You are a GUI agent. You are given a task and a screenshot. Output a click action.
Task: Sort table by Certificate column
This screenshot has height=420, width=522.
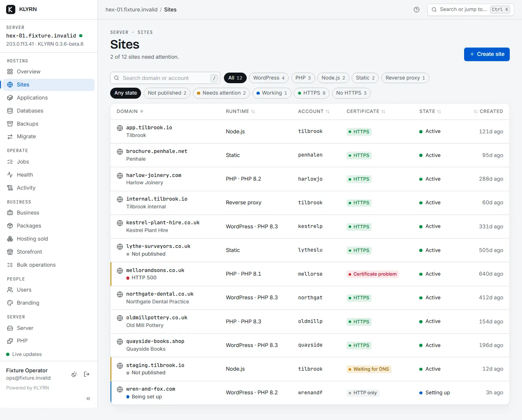pos(366,111)
